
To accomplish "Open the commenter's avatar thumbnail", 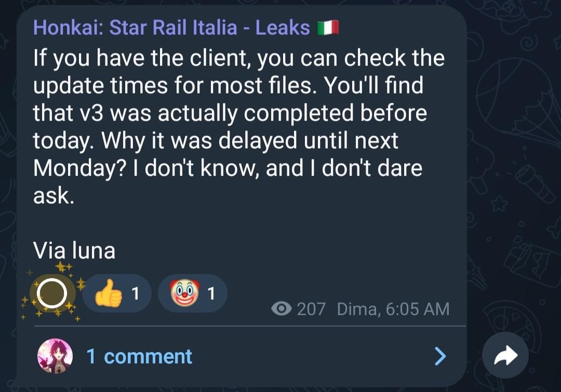I will pos(55,356).
